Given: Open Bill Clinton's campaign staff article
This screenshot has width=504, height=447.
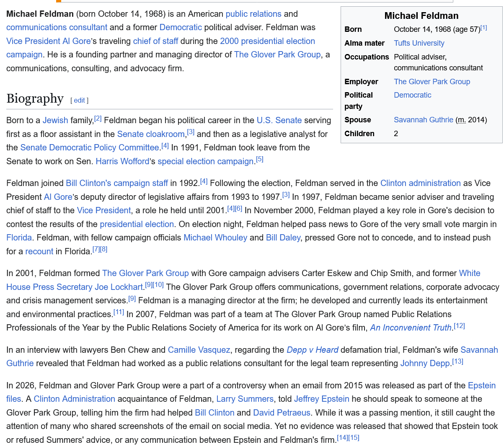Looking at the screenshot, I should click(116, 183).
